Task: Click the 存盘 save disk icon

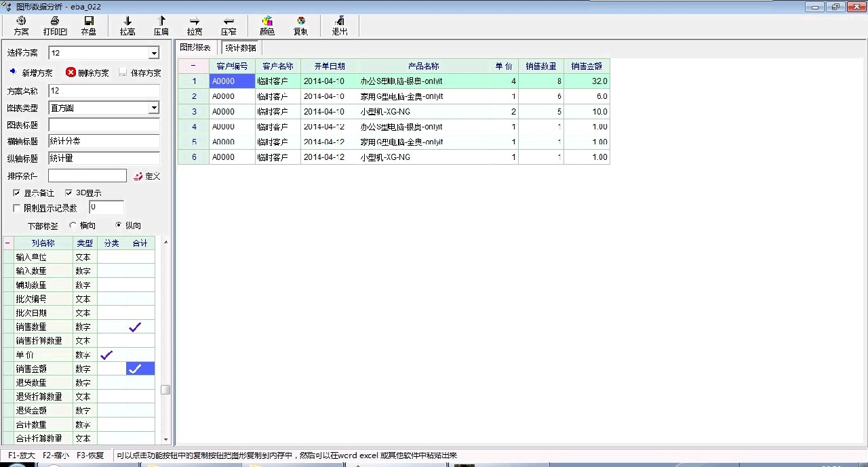Action: tap(89, 21)
